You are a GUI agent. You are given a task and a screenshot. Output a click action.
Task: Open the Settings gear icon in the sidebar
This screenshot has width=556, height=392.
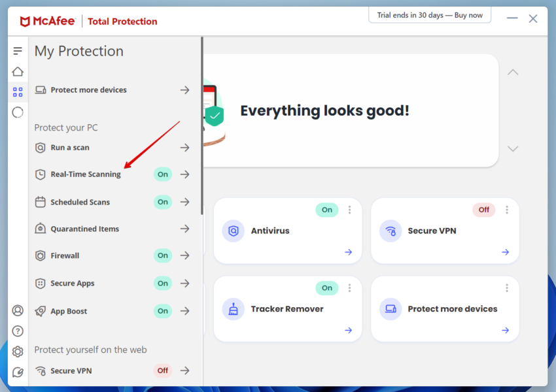(18, 351)
